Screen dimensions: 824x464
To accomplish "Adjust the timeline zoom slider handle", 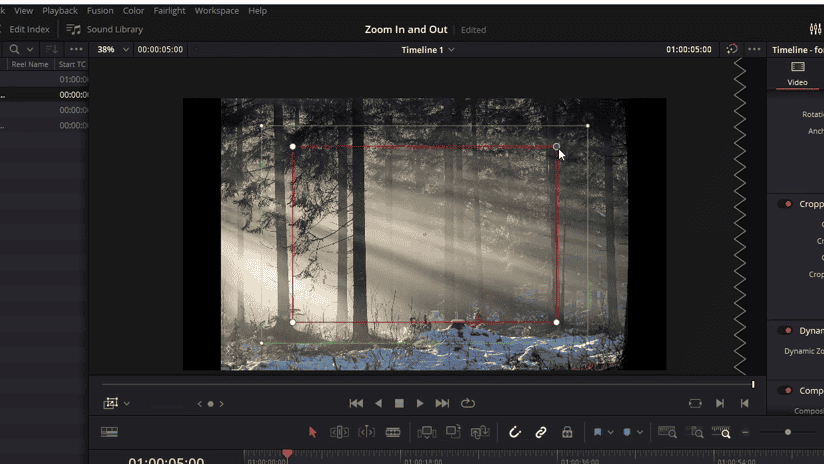I will (x=788, y=432).
